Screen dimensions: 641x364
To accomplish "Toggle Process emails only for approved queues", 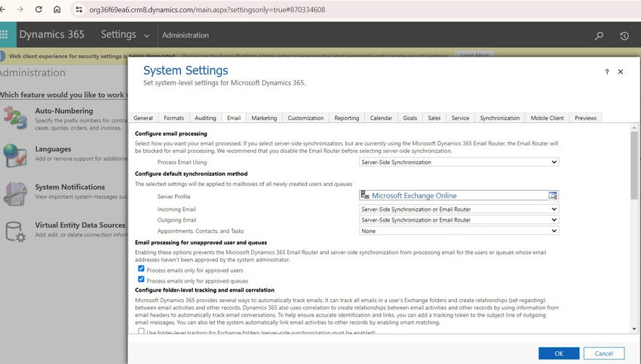I will coord(141,280).
